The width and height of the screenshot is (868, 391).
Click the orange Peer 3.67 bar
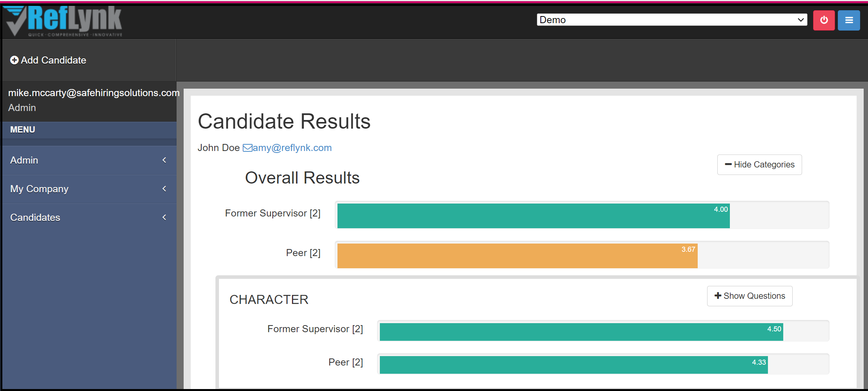point(517,256)
